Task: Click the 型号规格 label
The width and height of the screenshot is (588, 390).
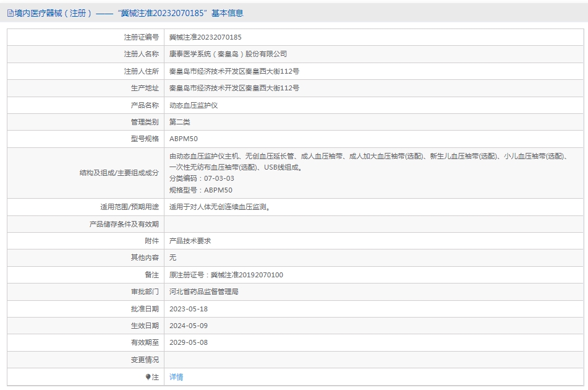Action: click(x=145, y=139)
